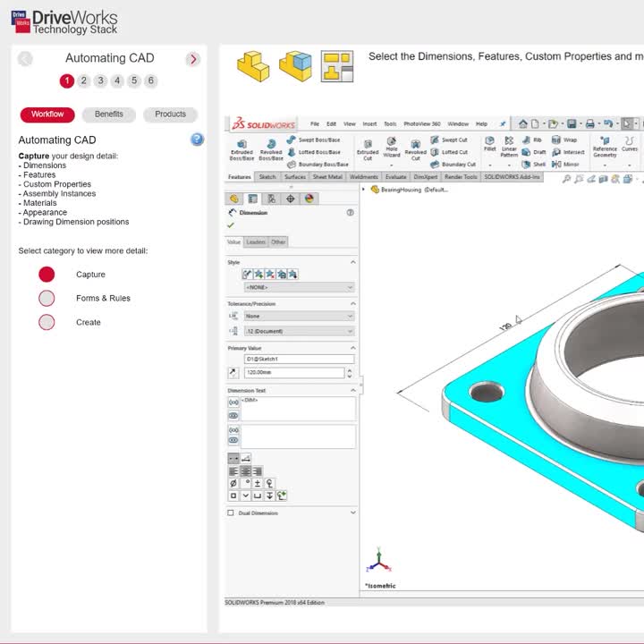Open the Other dimension tab

[278, 241]
